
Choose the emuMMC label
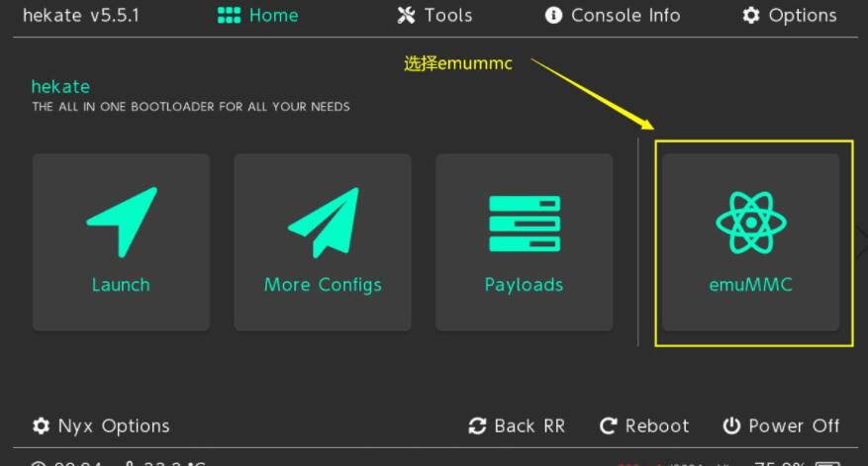click(750, 285)
